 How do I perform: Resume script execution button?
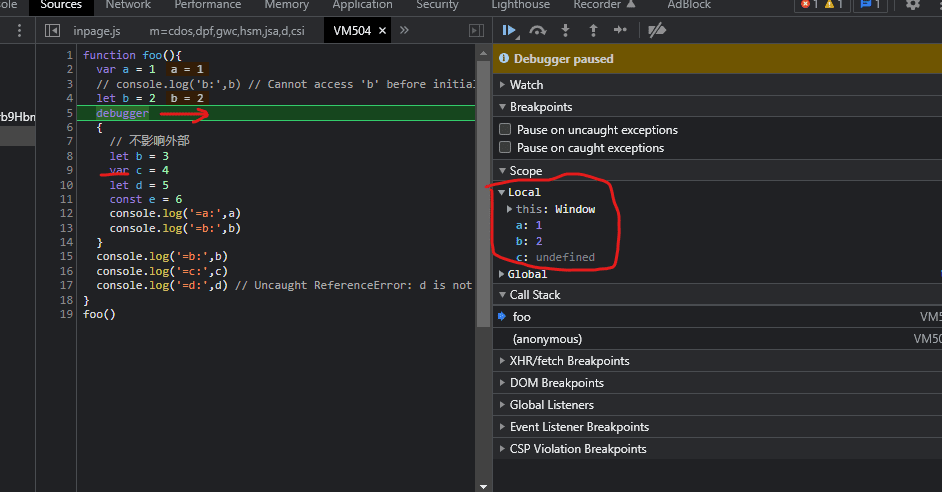pyautogui.click(x=510, y=31)
